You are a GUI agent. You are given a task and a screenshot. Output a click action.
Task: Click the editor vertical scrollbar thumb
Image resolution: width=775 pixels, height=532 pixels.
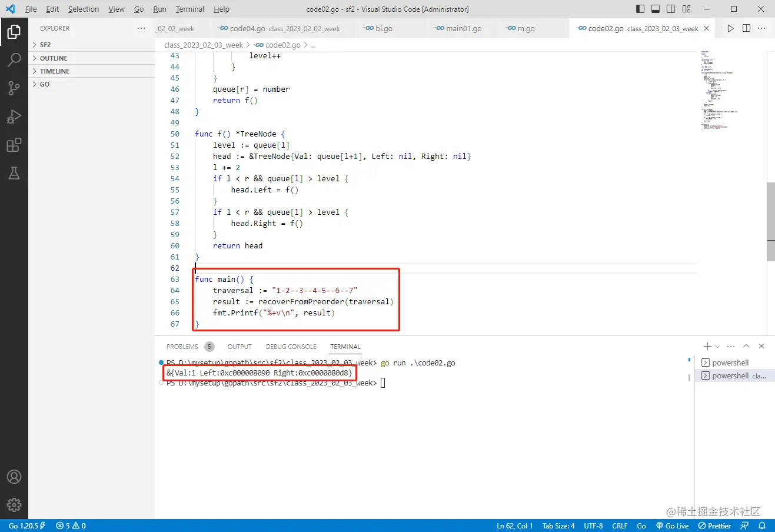pos(771,221)
